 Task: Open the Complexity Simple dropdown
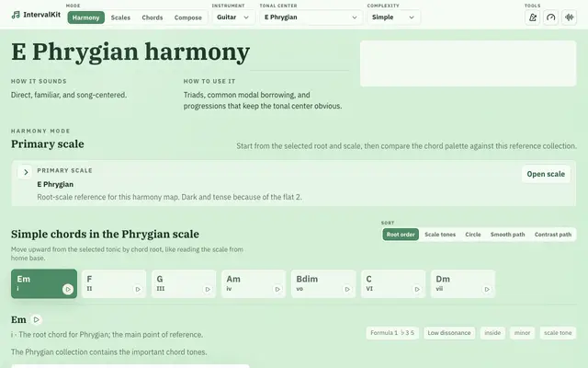click(x=393, y=17)
